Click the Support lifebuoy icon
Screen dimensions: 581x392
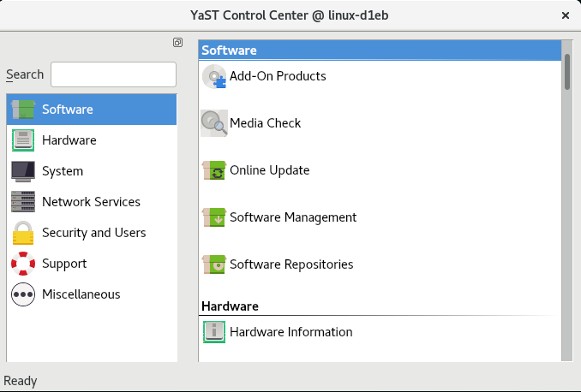[23, 264]
